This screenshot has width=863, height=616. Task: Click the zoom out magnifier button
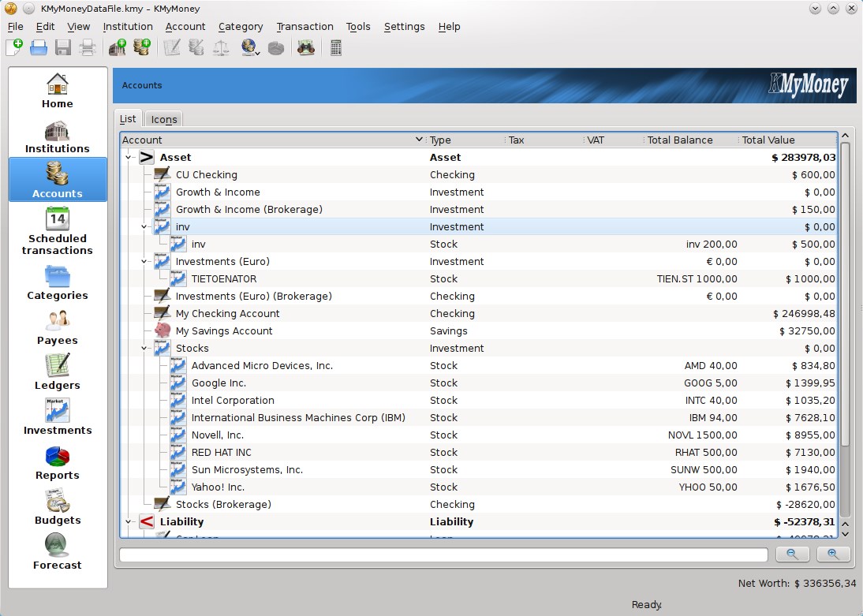[x=792, y=554]
